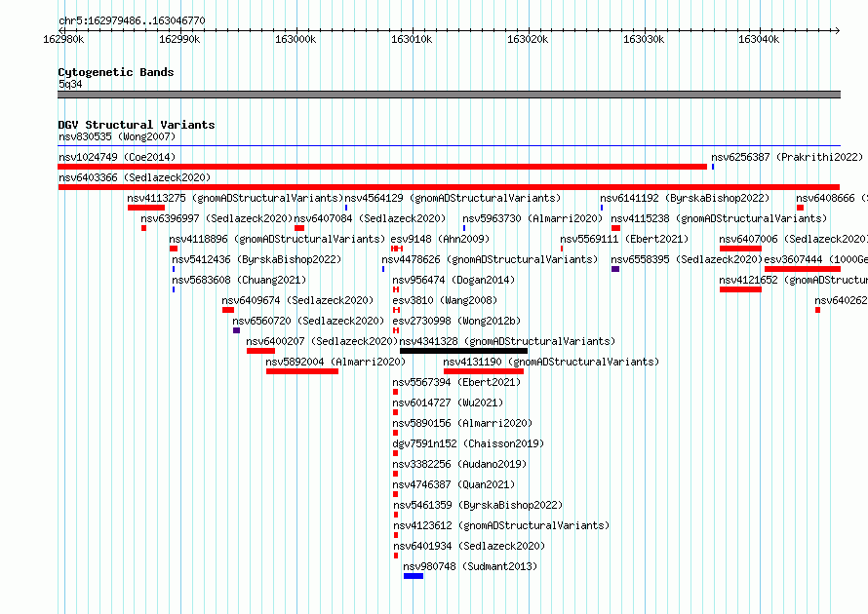Select the blue nsv980748 (Sudmant2013) bar
868x614 pixels.
coord(414,576)
